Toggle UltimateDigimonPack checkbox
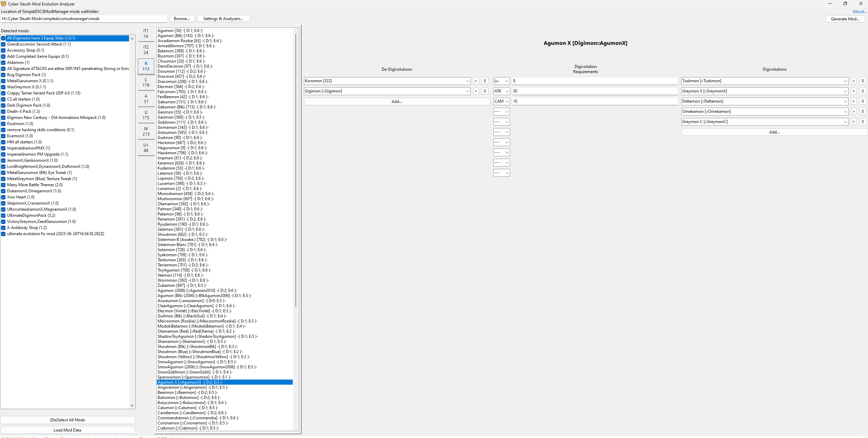This screenshot has height=438, width=868. 3,215
